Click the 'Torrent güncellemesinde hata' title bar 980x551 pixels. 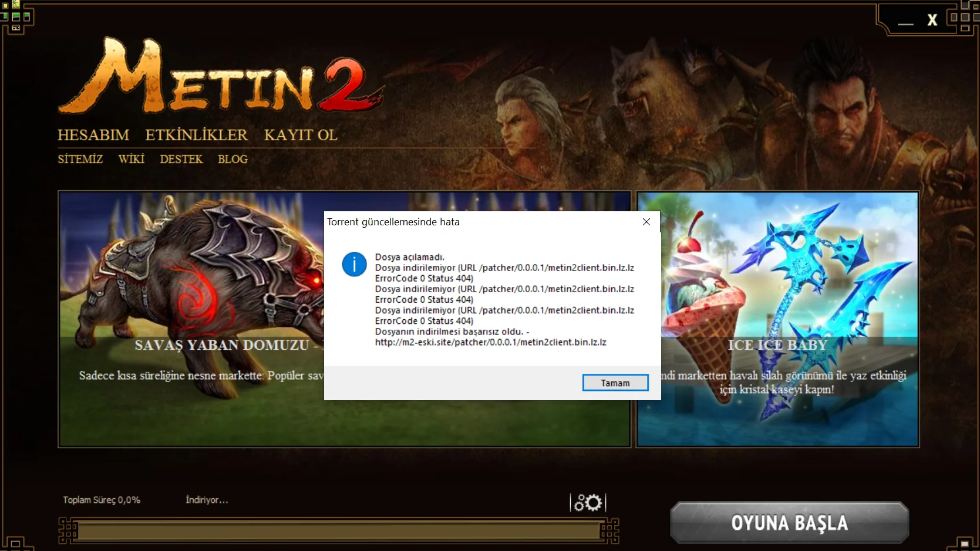pyautogui.click(x=470, y=222)
